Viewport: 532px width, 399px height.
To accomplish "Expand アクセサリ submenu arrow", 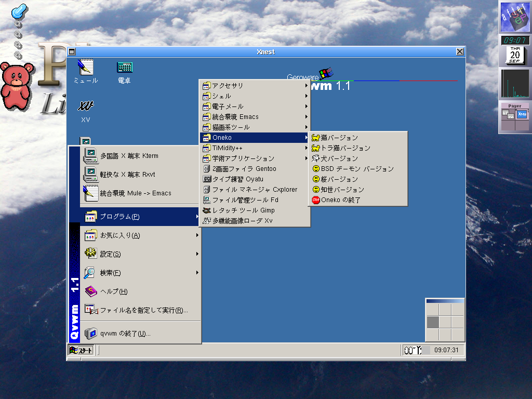I will 306,86.
